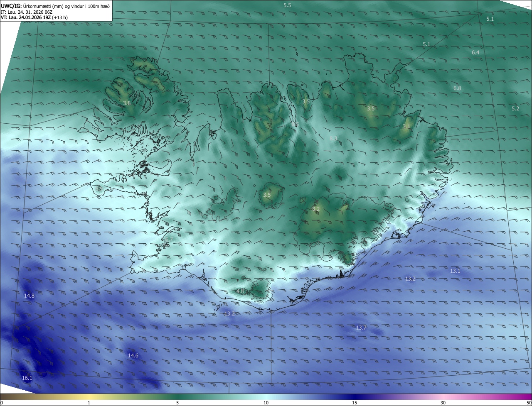Viewport: 532px width, 406px height.
Task: Click the 4.8 value label
Action: click(x=240, y=291)
